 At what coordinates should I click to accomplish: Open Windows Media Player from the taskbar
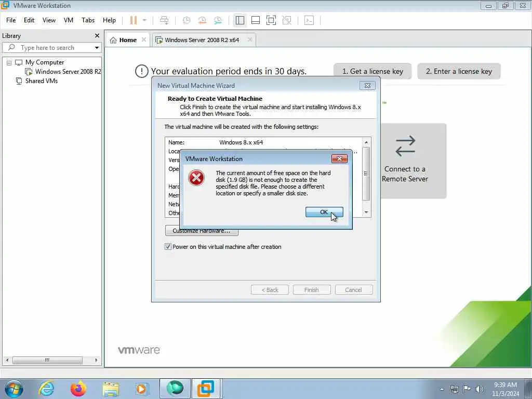point(141,389)
